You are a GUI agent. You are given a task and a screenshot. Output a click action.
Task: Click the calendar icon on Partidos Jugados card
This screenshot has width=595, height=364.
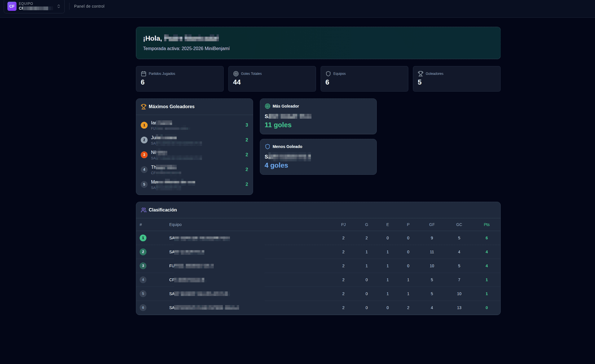pos(143,73)
